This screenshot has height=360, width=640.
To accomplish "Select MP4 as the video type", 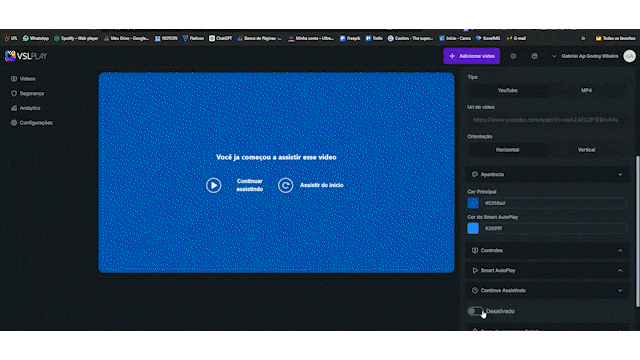I will click(586, 91).
